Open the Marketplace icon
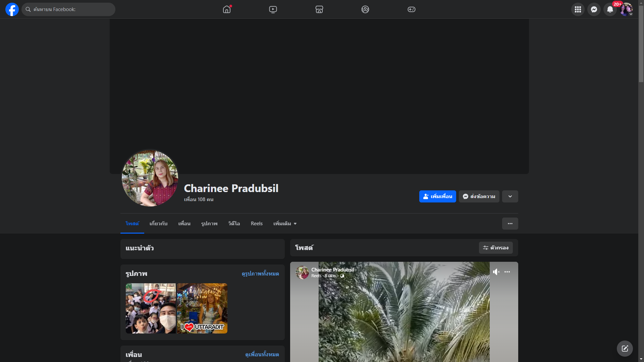The image size is (644, 362). [x=319, y=9]
